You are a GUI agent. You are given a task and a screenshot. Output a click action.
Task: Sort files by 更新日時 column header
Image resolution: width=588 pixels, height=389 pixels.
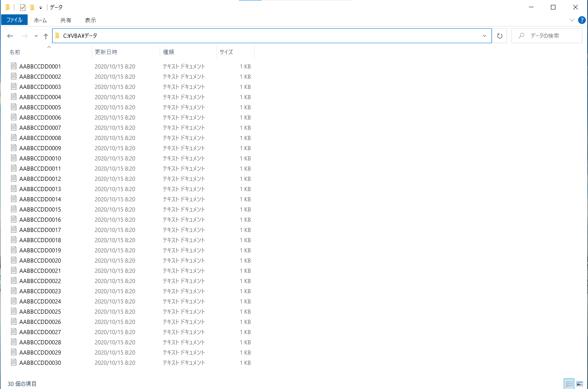coord(106,52)
